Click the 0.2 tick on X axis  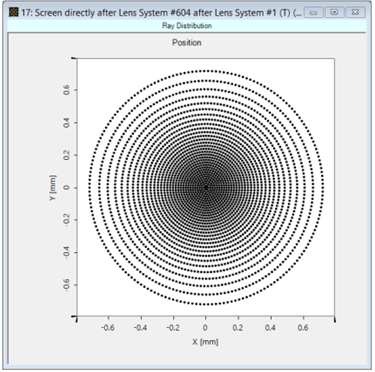[x=238, y=328]
